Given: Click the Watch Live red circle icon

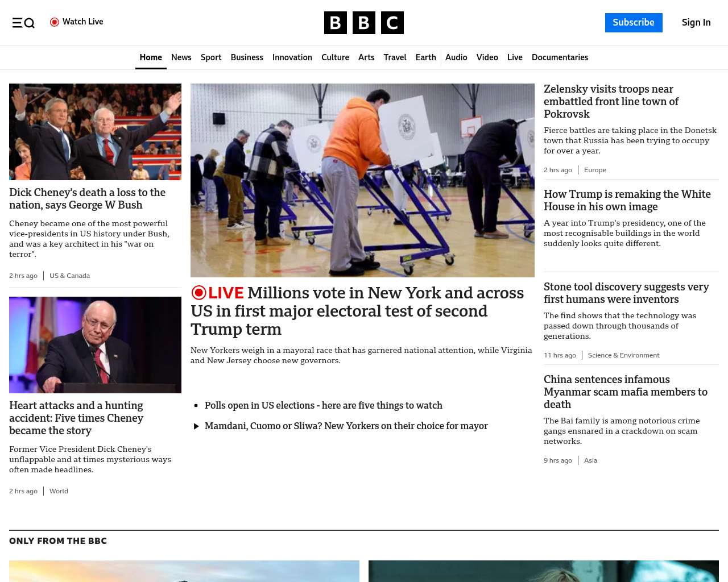Looking at the screenshot, I should click(55, 22).
